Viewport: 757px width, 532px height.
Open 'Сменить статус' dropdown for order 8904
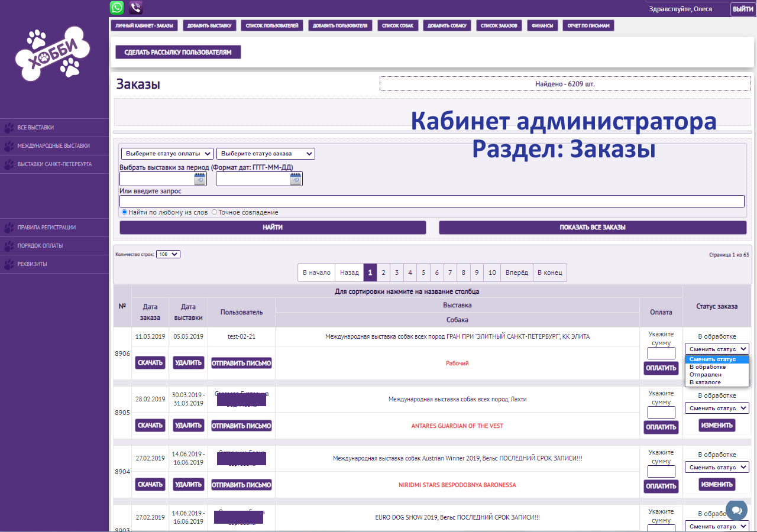(717, 468)
